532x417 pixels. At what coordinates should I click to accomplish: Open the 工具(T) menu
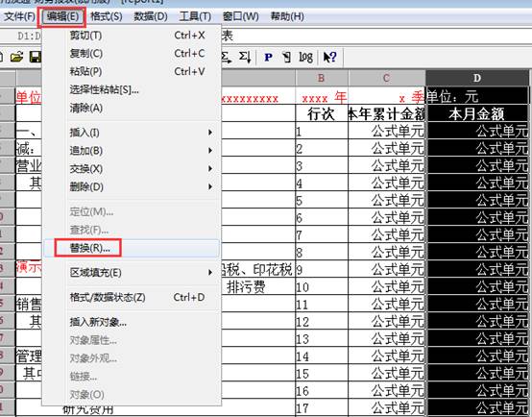pyautogui.click(x=195, y=16)
